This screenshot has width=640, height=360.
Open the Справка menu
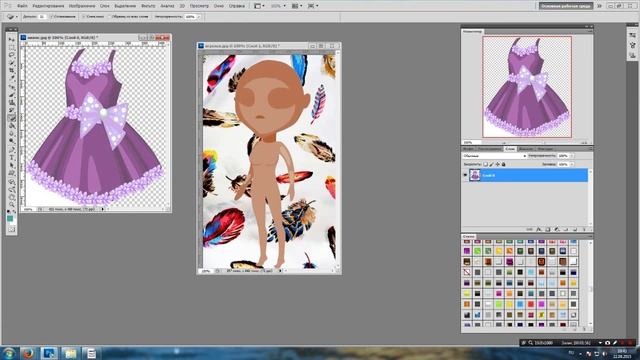(x=237, y=6)
